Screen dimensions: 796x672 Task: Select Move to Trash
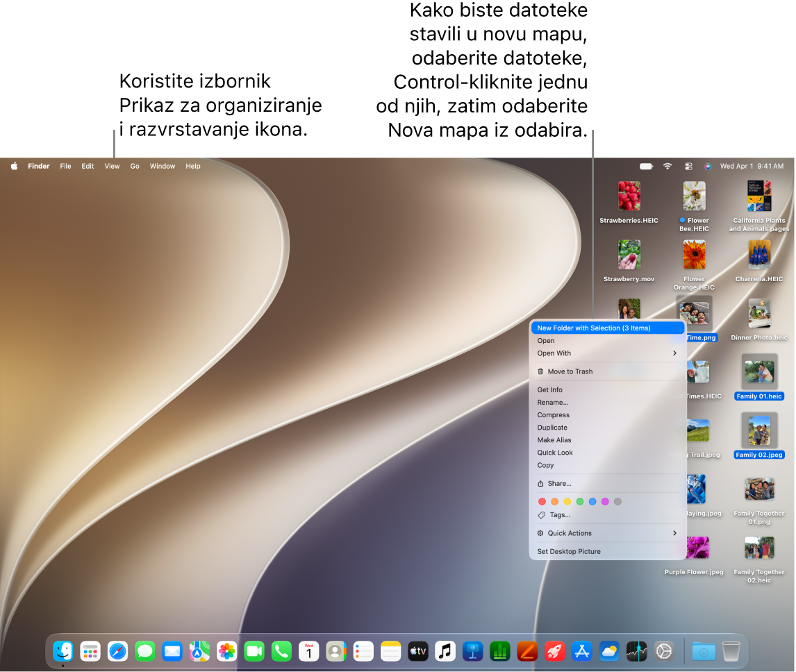pos(608,371)
